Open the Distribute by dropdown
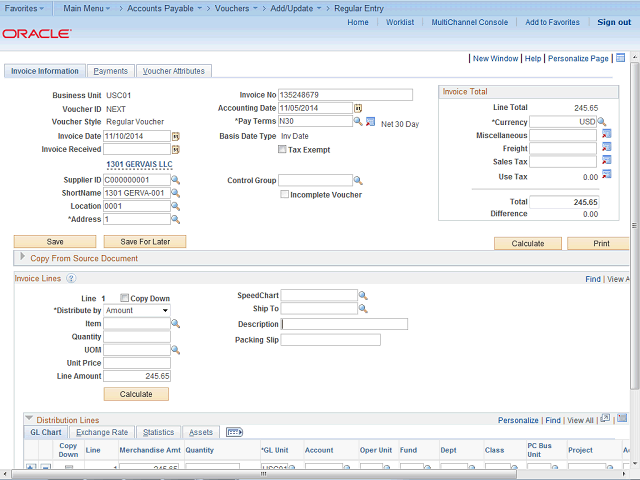The image size is (640, 480). pyautogui.click(x=137, y=311)
